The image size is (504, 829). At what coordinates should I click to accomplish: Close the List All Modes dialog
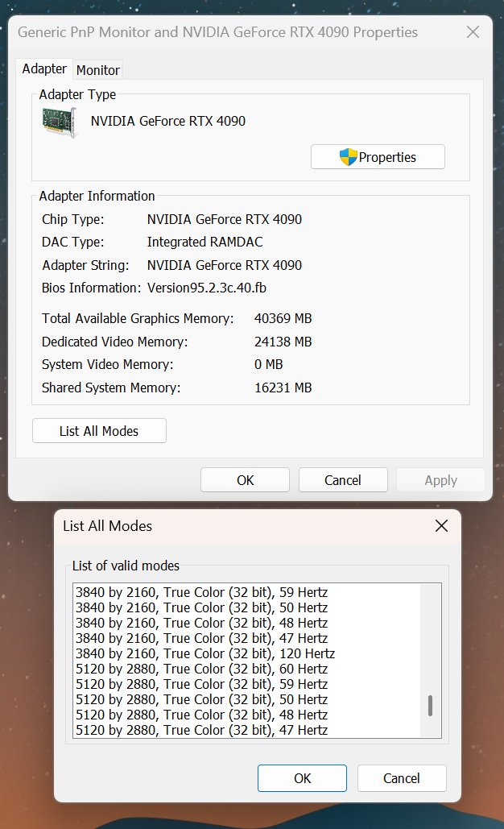[x=441, y=525]
